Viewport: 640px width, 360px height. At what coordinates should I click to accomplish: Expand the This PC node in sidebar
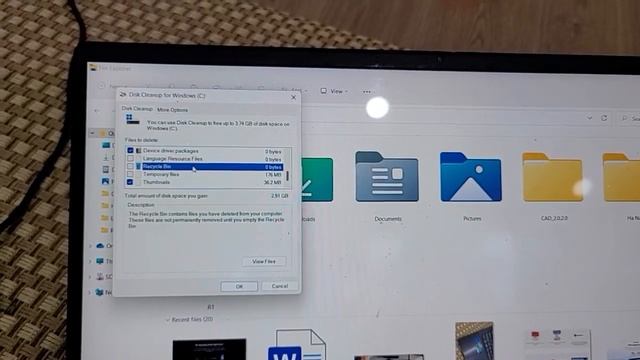pyautogui.click(x=90, y=261)
